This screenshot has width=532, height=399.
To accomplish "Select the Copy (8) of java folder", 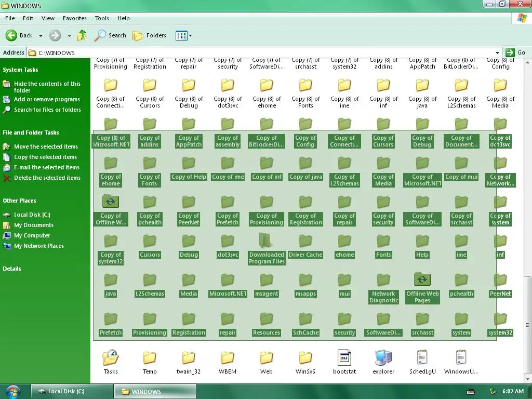I will point(422,94).
